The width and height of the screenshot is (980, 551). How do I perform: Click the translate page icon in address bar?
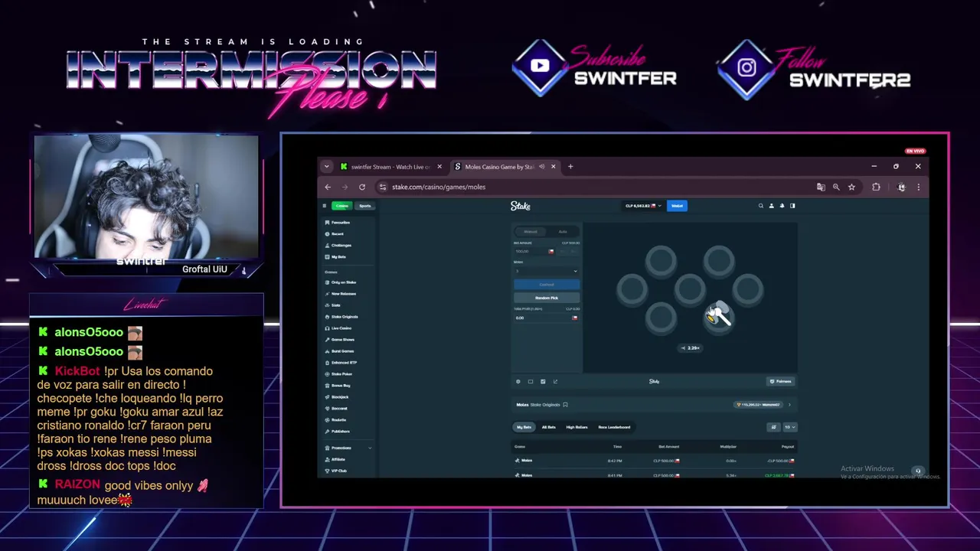(821, 187)
